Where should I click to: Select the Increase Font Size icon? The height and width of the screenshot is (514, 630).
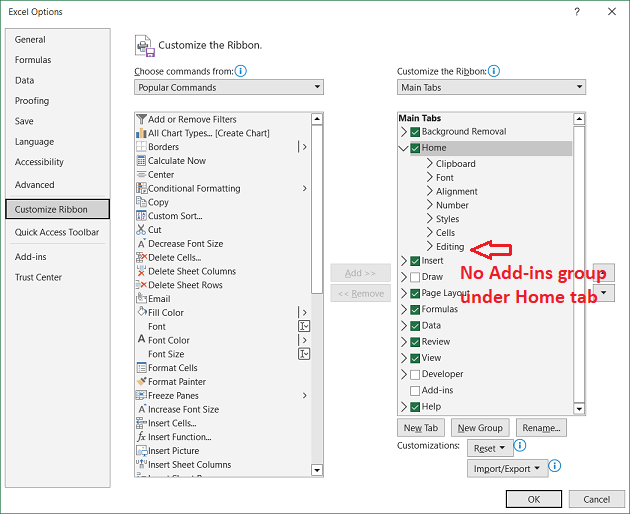[141, 409]
